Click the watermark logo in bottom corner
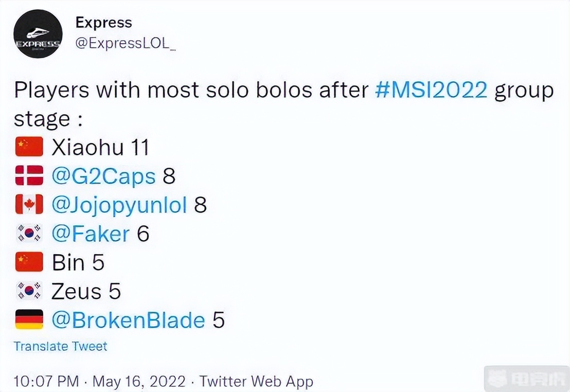 (x=526, y=381)
